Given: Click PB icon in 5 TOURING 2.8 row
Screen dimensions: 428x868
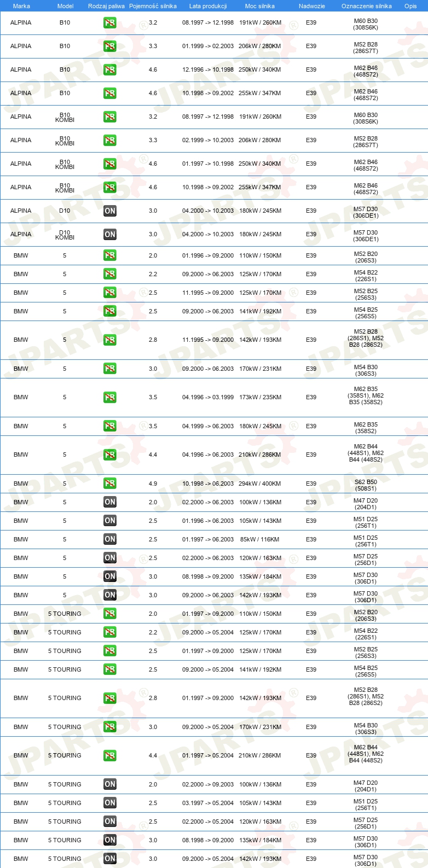Looking at the screenshot, I should pyautogui.click(x=110, y=698).
